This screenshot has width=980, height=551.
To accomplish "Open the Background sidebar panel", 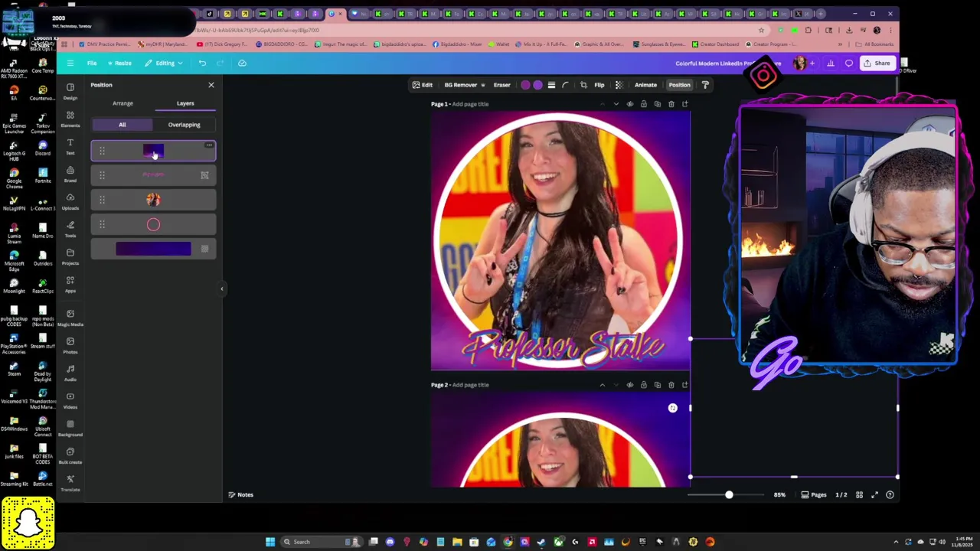I will click(70, 428).
